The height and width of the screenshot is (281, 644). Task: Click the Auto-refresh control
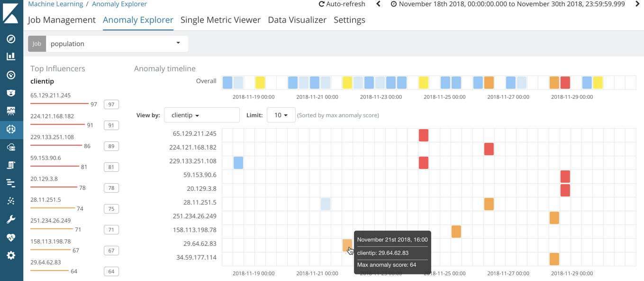(x=342, y=4)
